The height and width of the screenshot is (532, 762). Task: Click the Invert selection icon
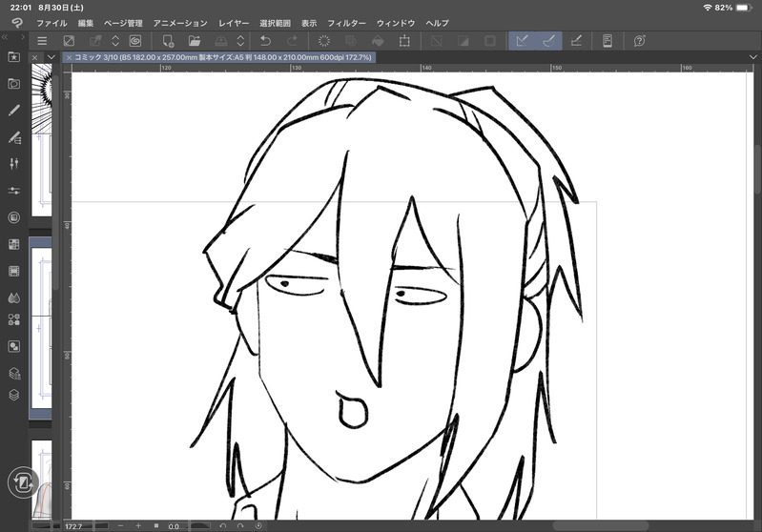tap(463, 41)
